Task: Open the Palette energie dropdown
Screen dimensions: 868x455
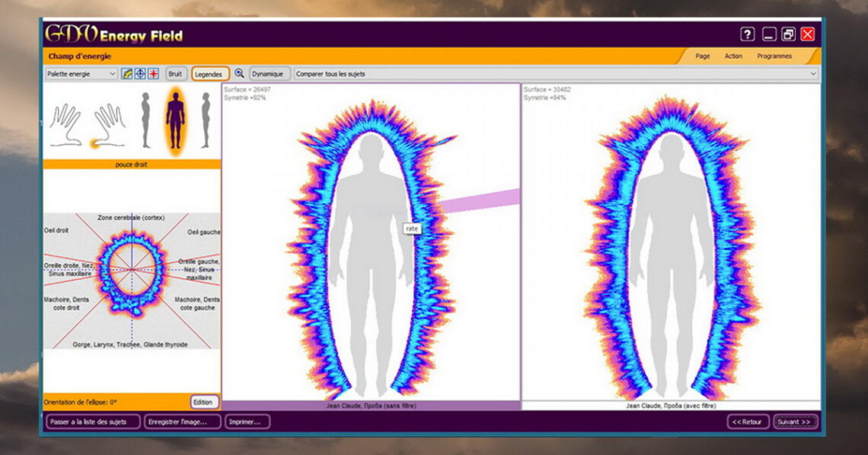Action: pos(76,74)
